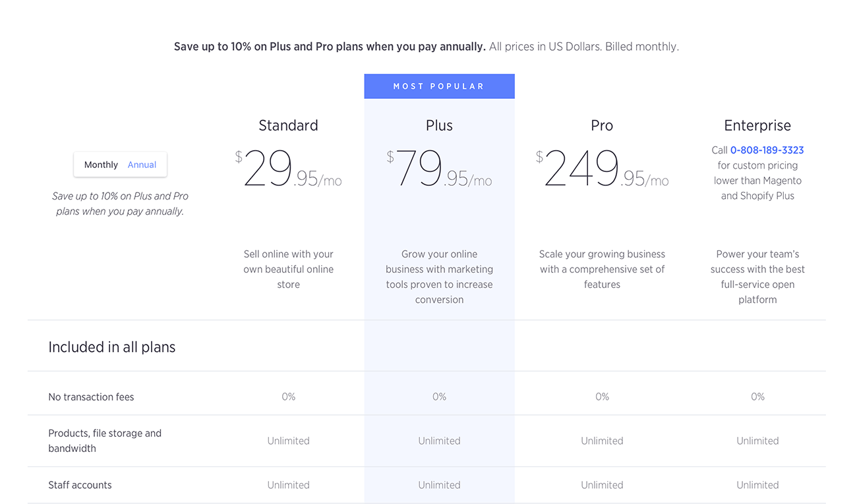This screenshot has height=504, width=857.
Task: Click the Most Popular banner
Action: click(x=439, y=86)
